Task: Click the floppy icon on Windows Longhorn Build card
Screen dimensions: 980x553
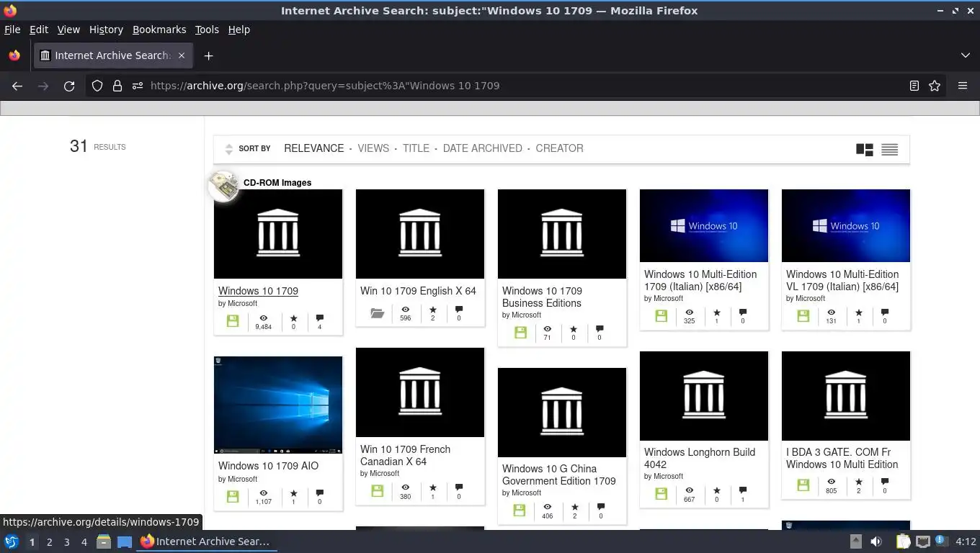Action: coord(661,493)
